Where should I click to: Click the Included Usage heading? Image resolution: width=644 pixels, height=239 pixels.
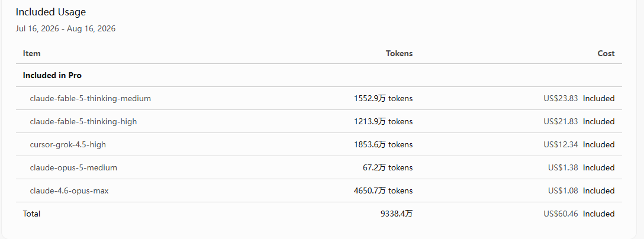50,12
